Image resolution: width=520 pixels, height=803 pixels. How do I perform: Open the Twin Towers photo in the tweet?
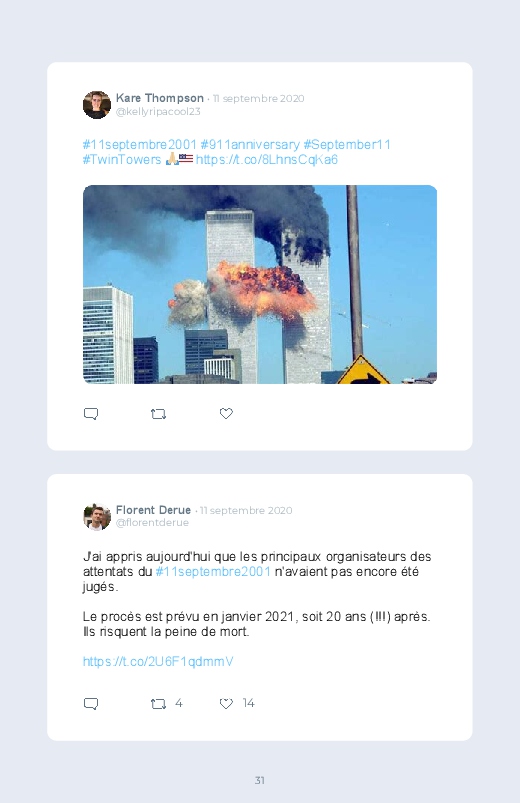click(260, 284)
